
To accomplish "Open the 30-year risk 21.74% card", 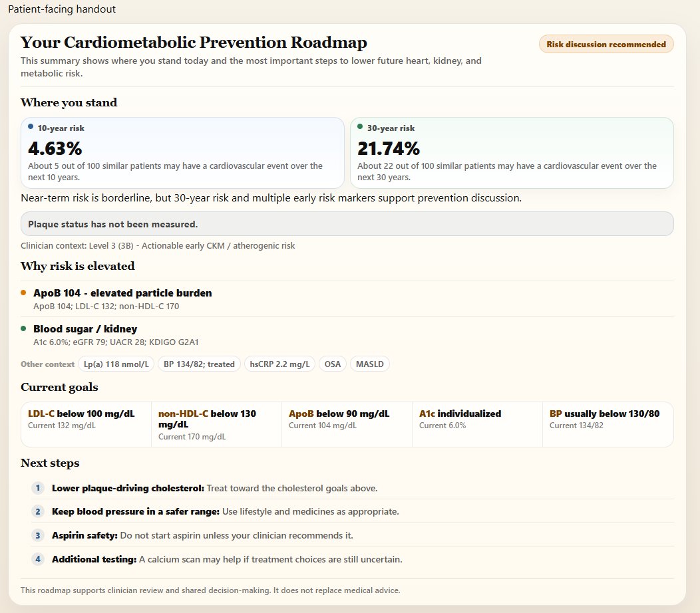I will tap(512, 152).
